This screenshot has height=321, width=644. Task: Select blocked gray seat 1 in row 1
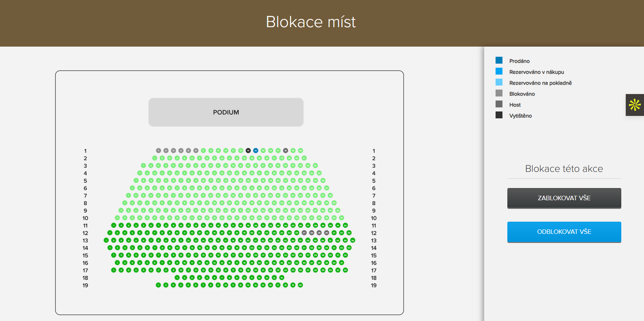click(158, 150)
